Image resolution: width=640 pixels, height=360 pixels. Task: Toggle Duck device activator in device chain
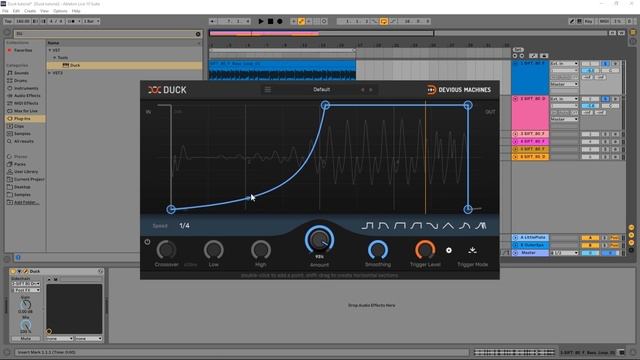tap(13, 271)
